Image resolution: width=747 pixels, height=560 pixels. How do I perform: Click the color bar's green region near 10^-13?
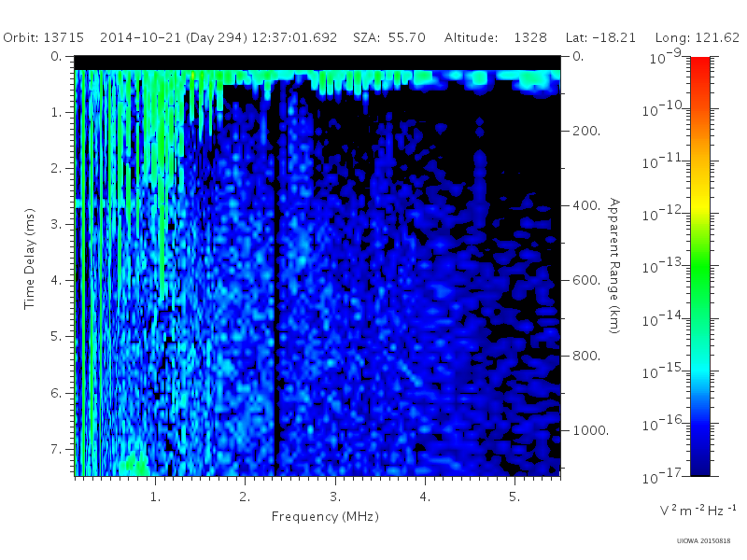(x=699, y=265)
